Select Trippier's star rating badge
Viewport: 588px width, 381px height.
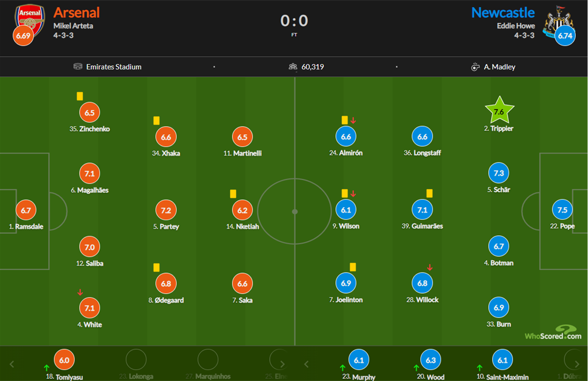[x=498, y=112]
